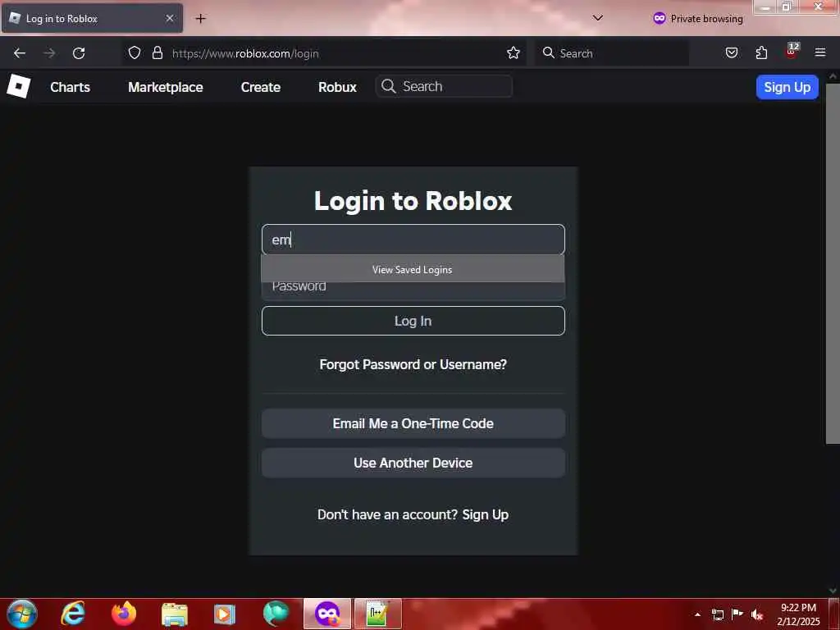Click the scrollbar up arrow
Viewport: 840px width, 630px height.
click(833, 76)
